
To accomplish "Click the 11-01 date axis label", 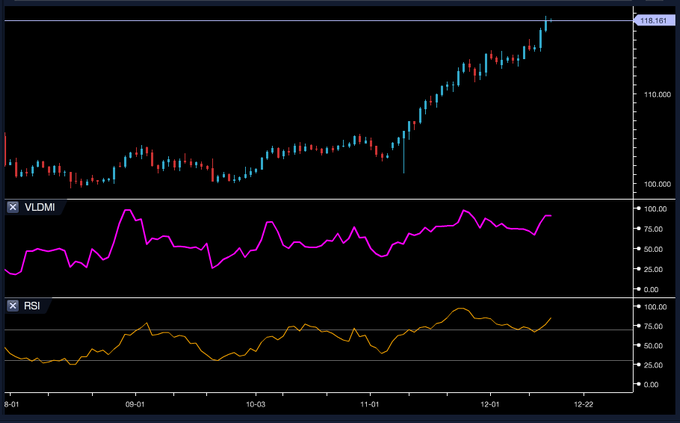I will click(x=369, y=404).
